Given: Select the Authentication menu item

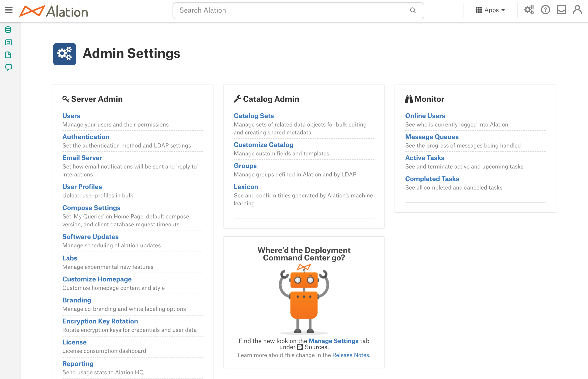Looking at the screenshot, I should coord(86,137).
